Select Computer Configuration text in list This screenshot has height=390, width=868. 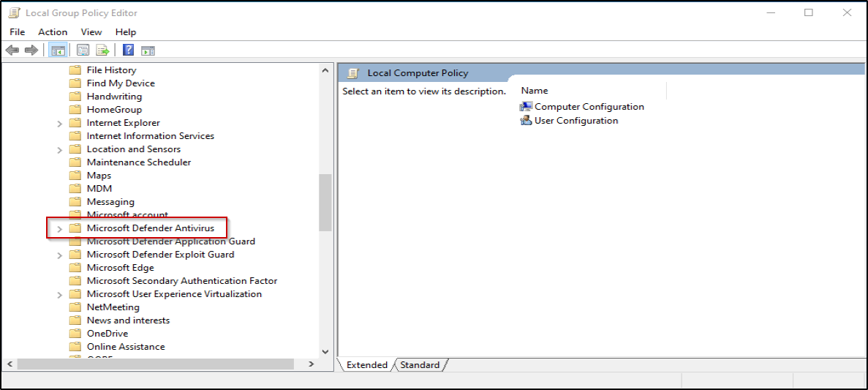click(589, 106)
